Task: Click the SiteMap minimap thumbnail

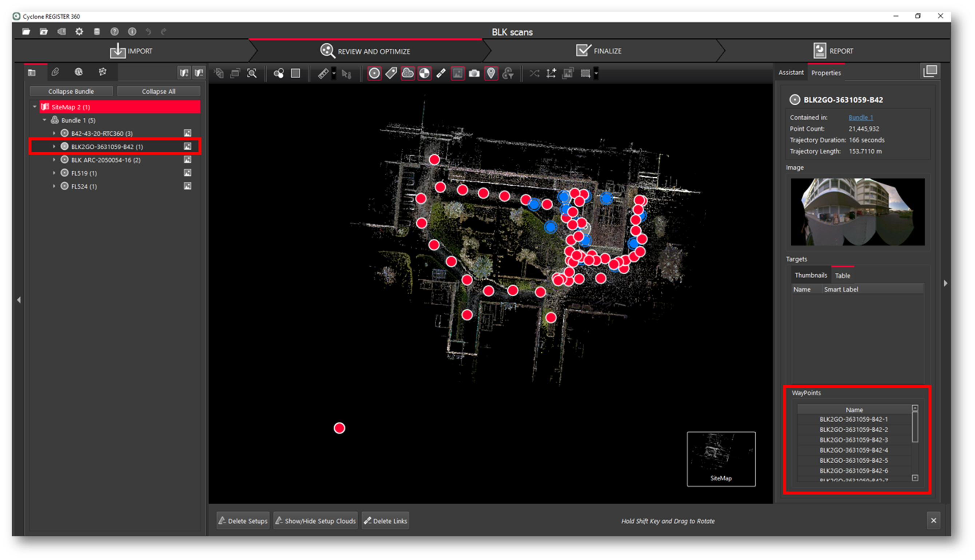Action: 721,459
